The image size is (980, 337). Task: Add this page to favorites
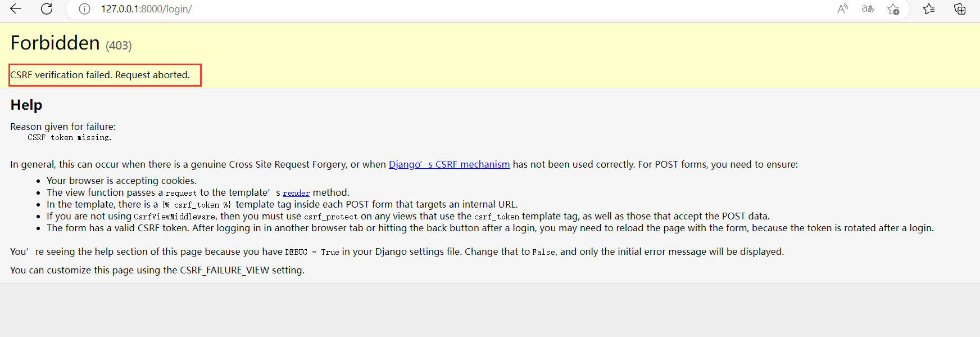point(893,9)
